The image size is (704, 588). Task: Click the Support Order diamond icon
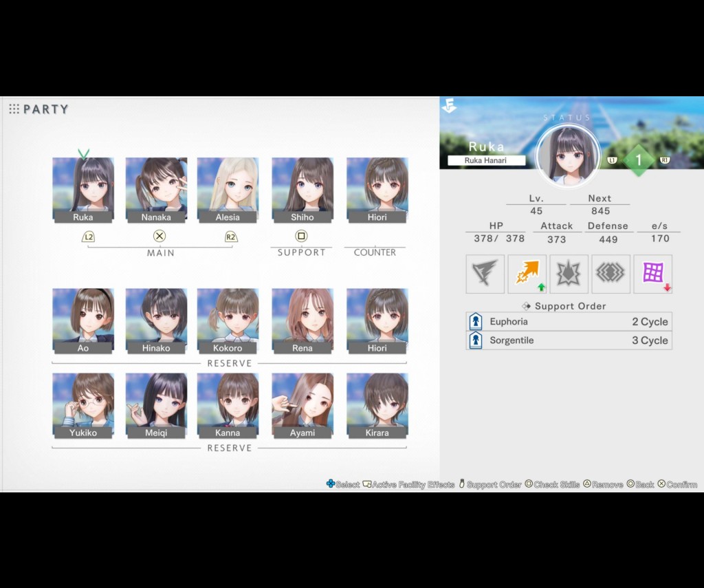pyautogui.click(x=526, y=306)
